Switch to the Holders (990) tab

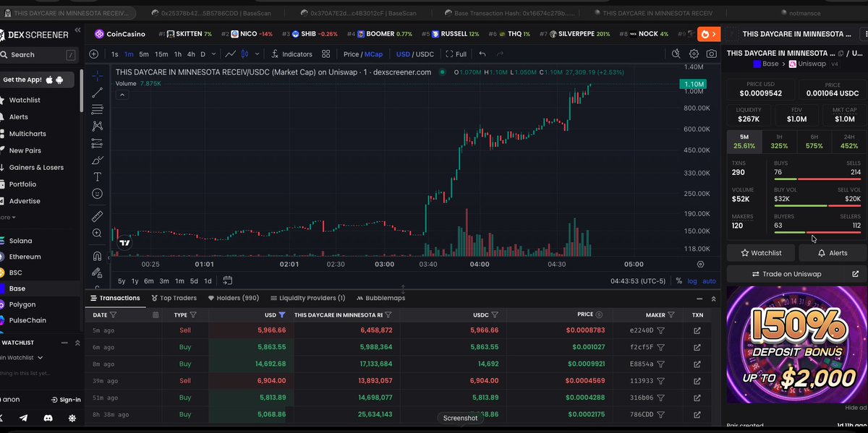tap(234, 298)
